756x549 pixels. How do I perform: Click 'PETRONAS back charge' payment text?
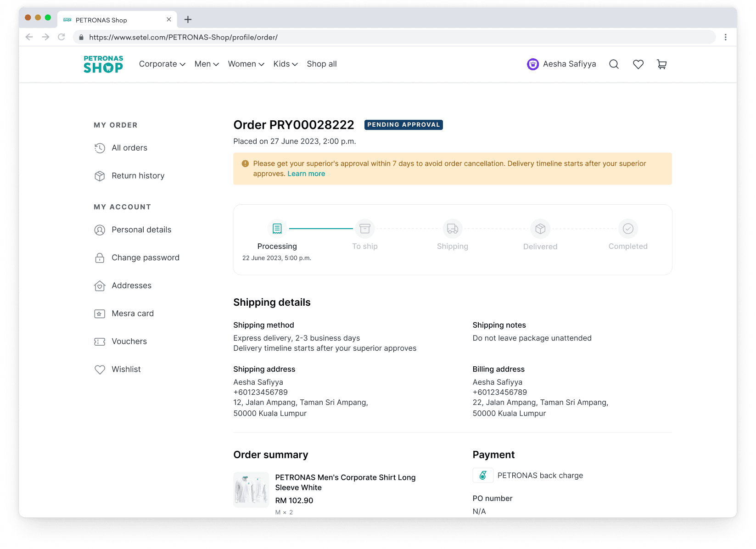540,476
